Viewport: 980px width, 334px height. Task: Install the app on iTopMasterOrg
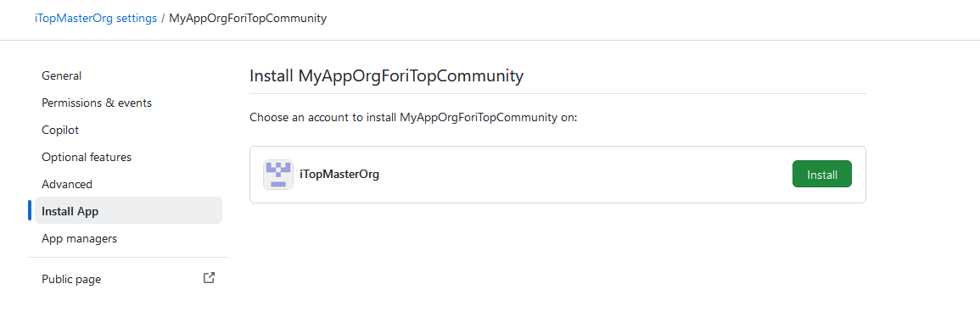(822, 174)
